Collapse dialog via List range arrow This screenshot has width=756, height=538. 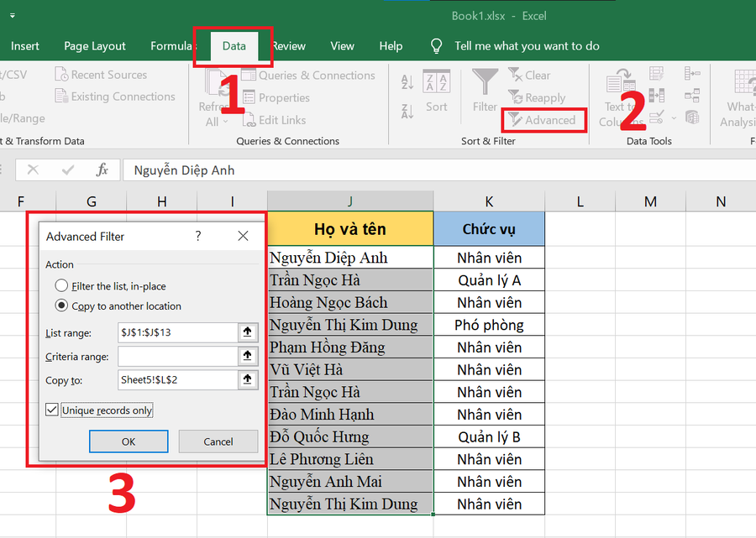click(x=247, y=332)
